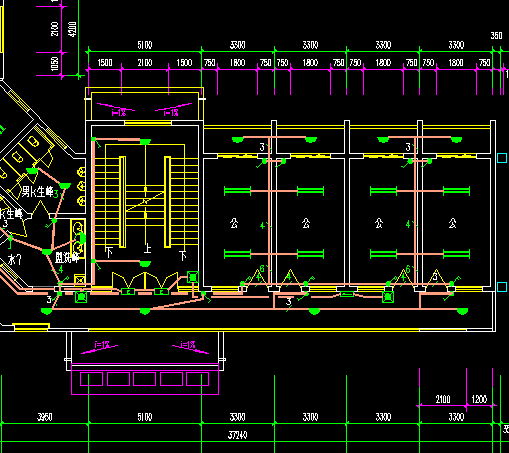Select lower-right i=1% slope label at entrance
The width and height of the screenshot is (509, 453).
coord(188,344)
